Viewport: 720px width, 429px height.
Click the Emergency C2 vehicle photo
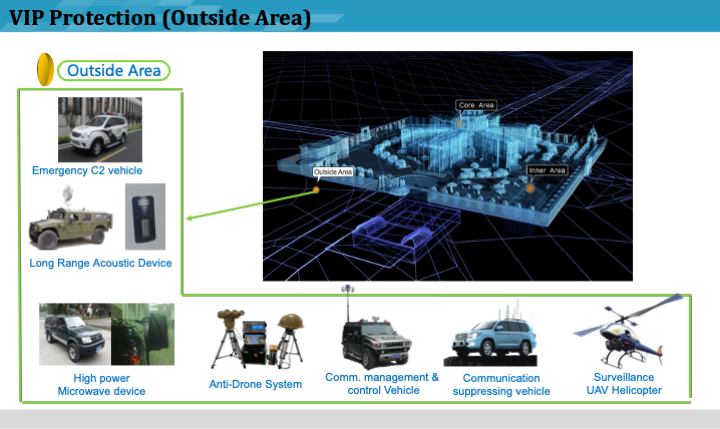tap(100, 129)
